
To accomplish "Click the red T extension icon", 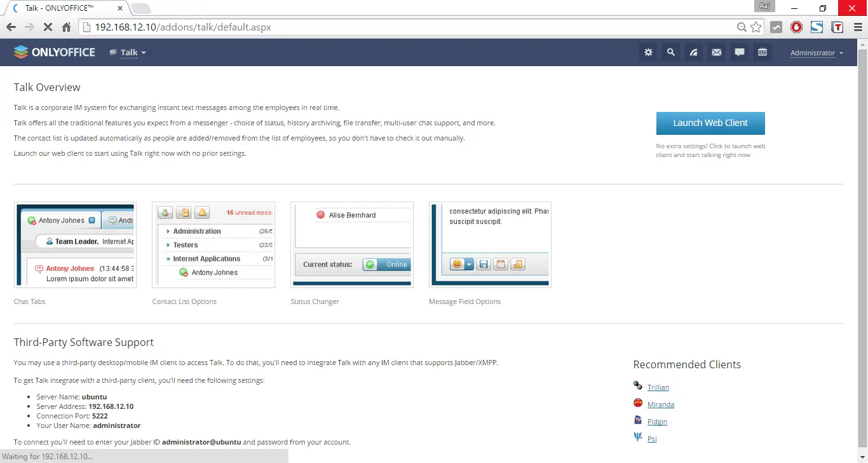I will coord(837,27).
